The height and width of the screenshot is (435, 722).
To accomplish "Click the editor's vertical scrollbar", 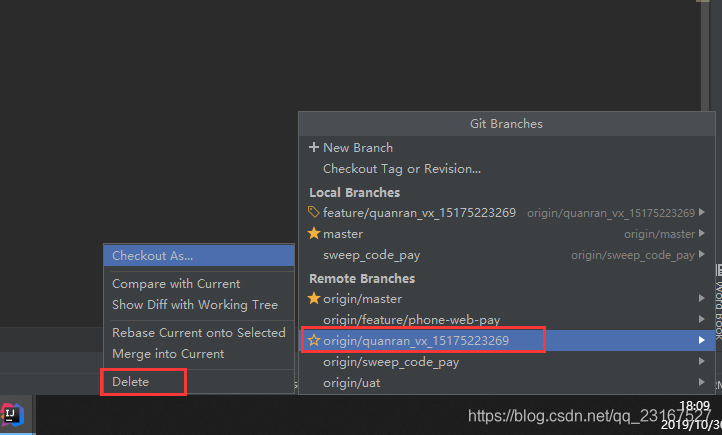I will click(x=705, y=55).
